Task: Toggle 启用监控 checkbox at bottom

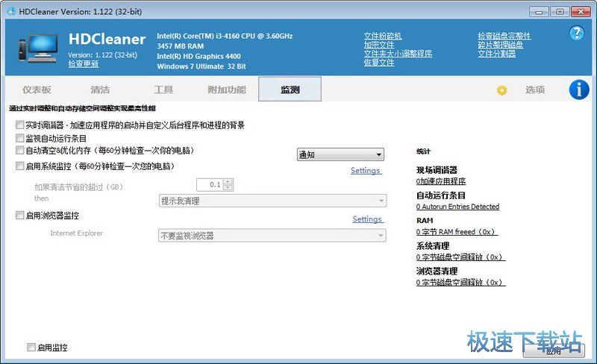Action: pyautogui.click(x=31, y=347)
